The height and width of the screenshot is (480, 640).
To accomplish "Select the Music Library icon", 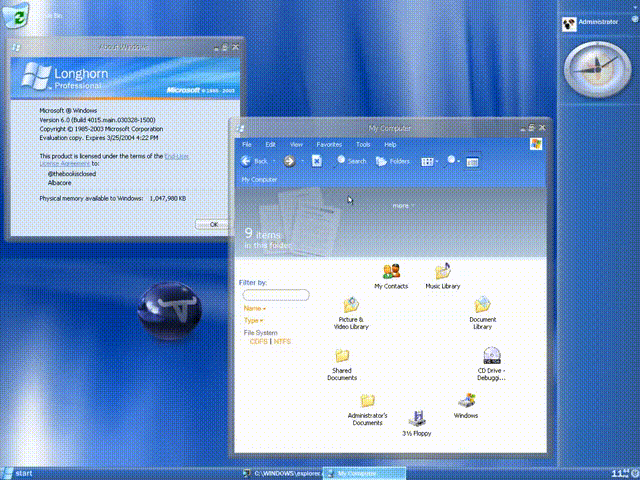I will coord(442,276).
